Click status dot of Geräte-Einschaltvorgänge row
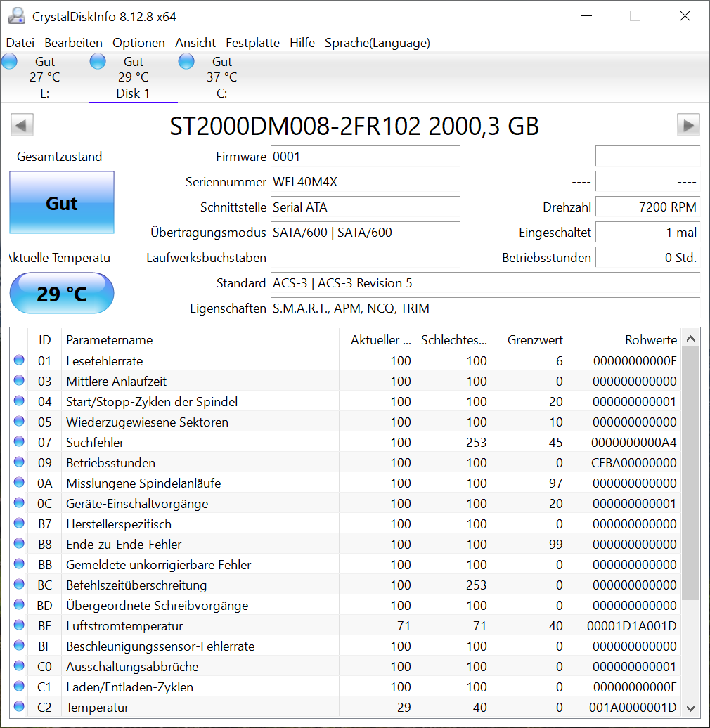 coord(19,503)
